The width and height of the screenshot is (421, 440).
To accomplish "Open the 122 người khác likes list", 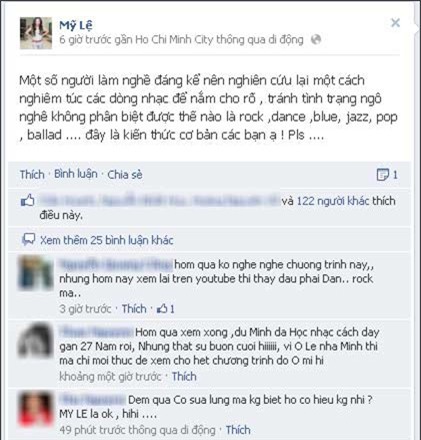I will (333, 201).
